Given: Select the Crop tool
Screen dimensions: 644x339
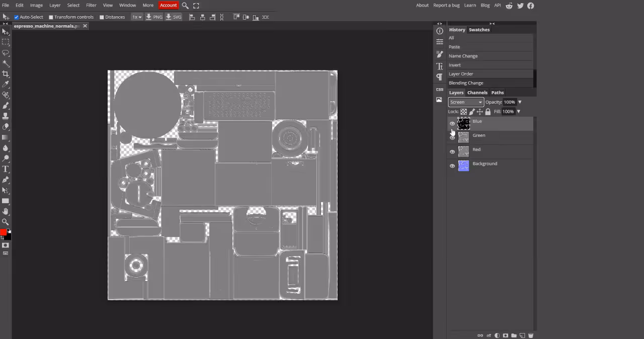Looking at the screenshot, I should point(6,74).
